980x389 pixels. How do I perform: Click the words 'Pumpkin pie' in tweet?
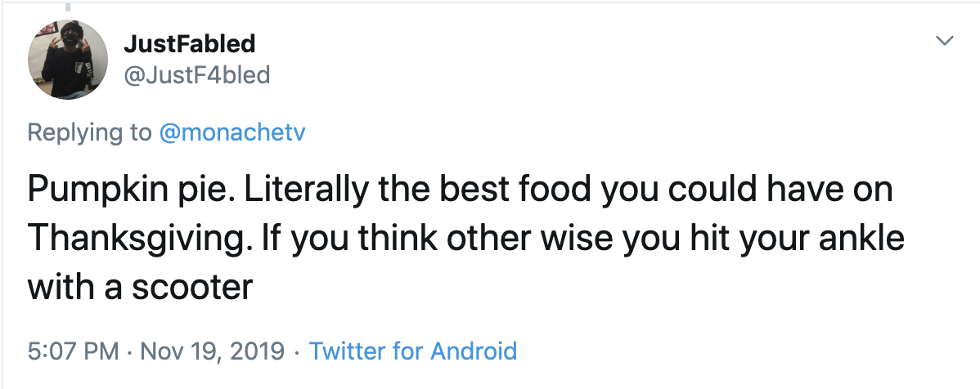click(110, 190)
